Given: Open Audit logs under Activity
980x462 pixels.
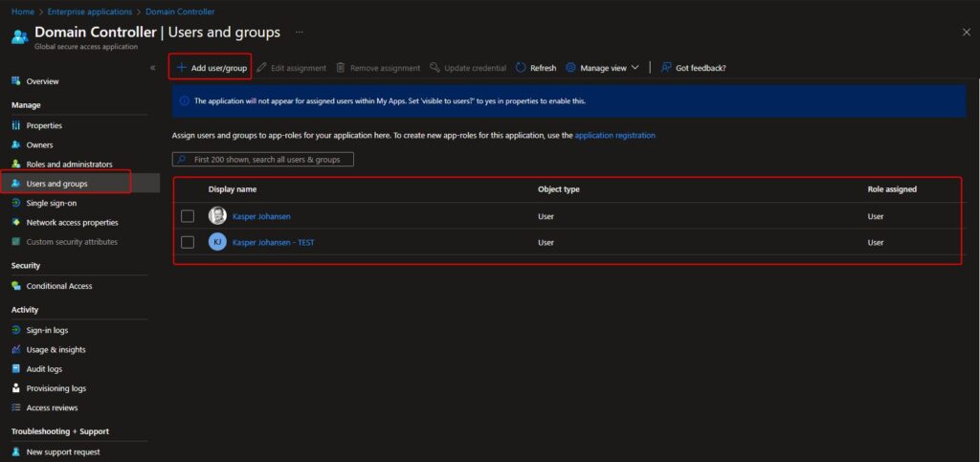Looking at the screenshot, I should point(44,369).
